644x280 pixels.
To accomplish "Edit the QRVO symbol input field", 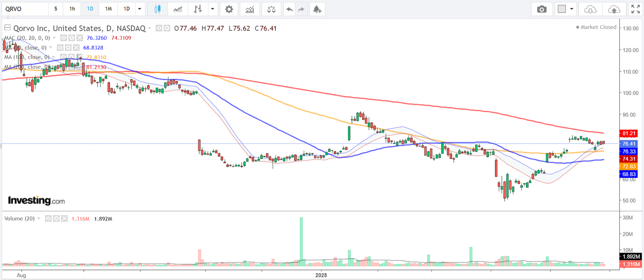I will tap(25, 9).
